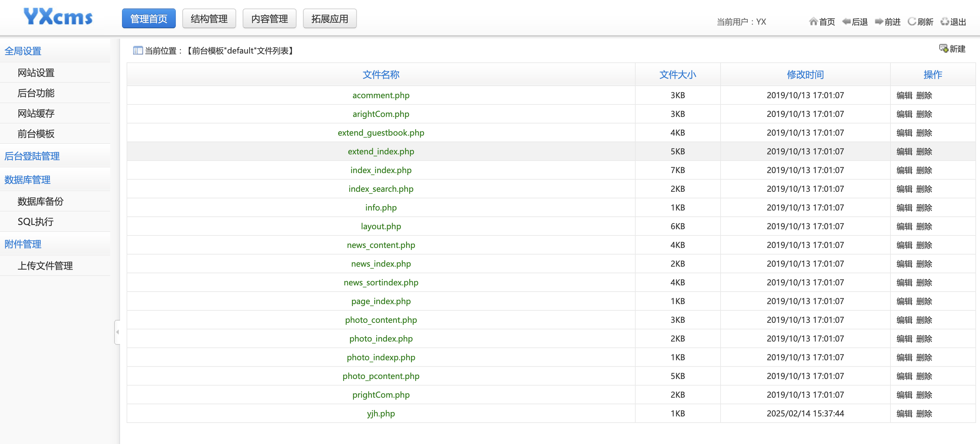Edit the yjh.php file
The height and width of the screenshot is (444, 980).
[x=904, y=413]
